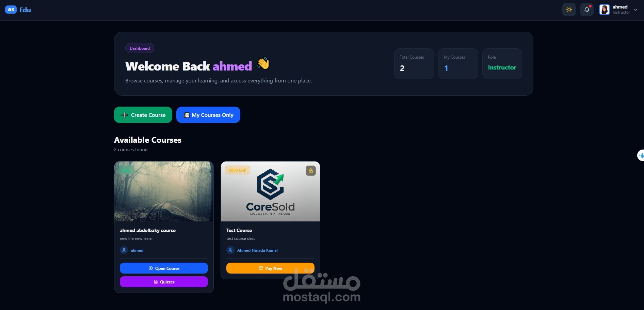The width and height of the screenshot is (644, 310).
Task: Toggle My Courses Only filter
Action: click(208, 115)
